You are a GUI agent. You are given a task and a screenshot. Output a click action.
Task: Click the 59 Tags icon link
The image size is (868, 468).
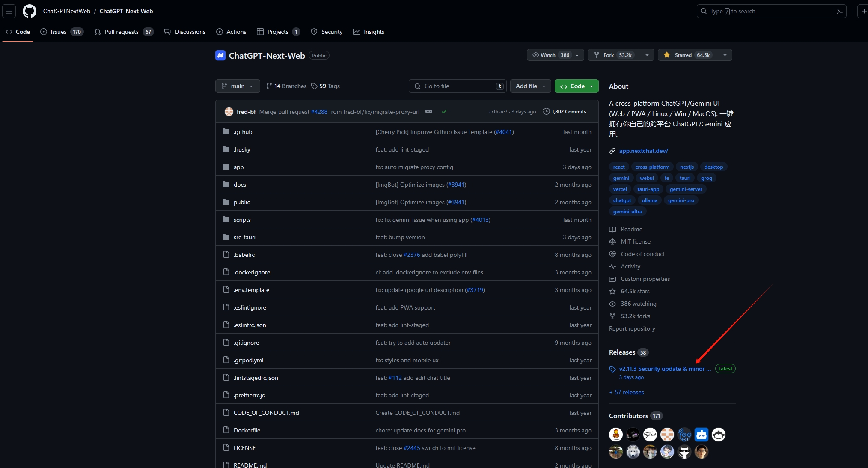pos(325,86)
